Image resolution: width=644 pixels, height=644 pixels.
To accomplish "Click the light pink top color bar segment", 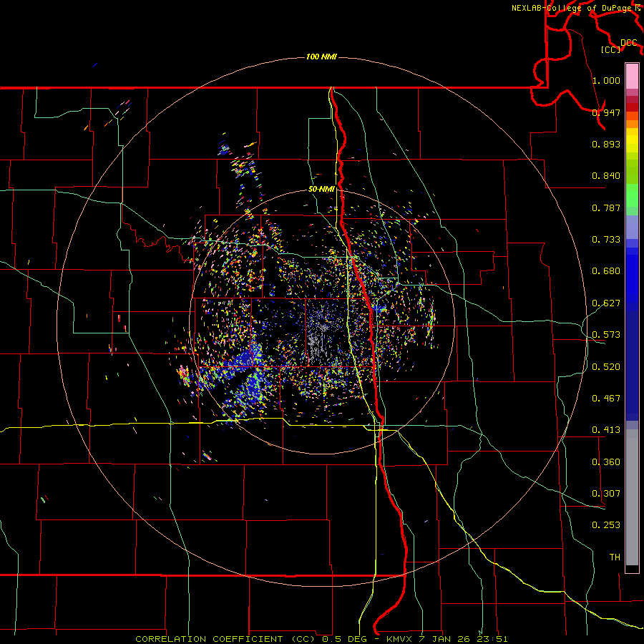I will [632, 76].
